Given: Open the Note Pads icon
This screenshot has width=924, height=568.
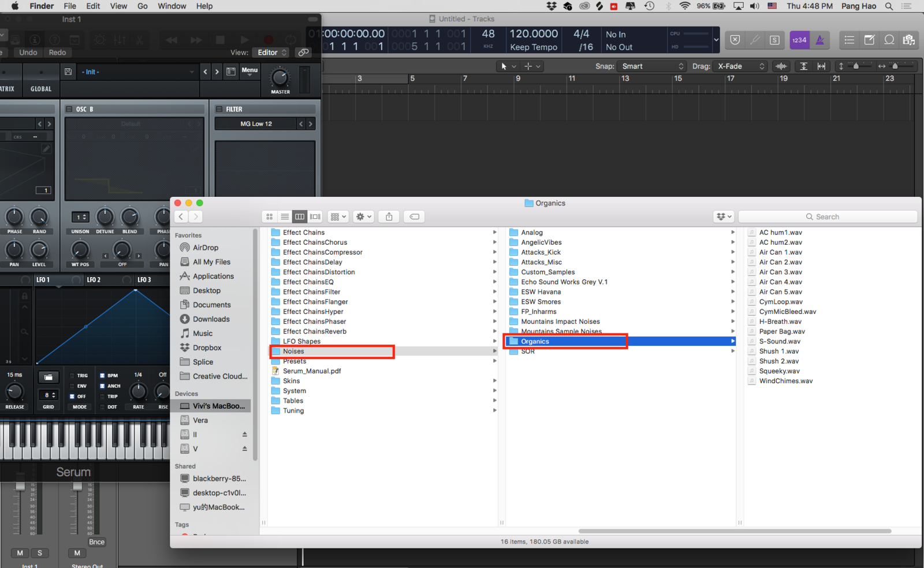Looking at the screenshot, I should pyautogui.click(x=869, y=40).
